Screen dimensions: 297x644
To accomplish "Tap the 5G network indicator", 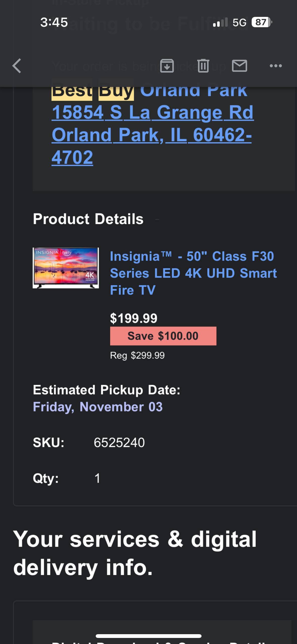I will 239,22.
